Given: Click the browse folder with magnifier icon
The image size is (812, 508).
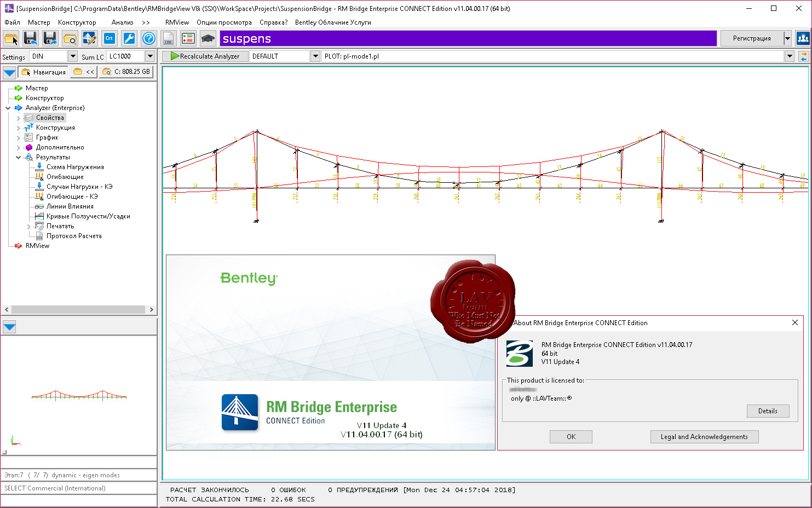Looking at the screenshot, I should click(70, 38).
